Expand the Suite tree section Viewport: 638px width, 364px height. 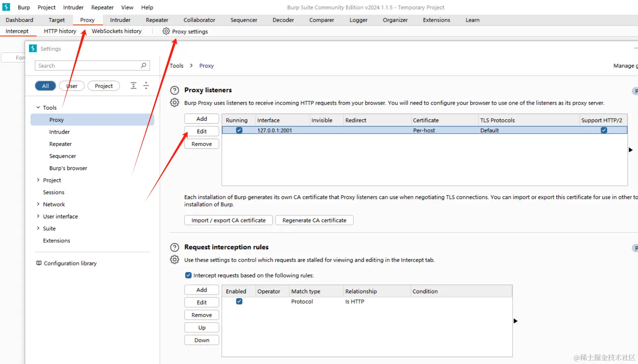[x=38, y=228]
